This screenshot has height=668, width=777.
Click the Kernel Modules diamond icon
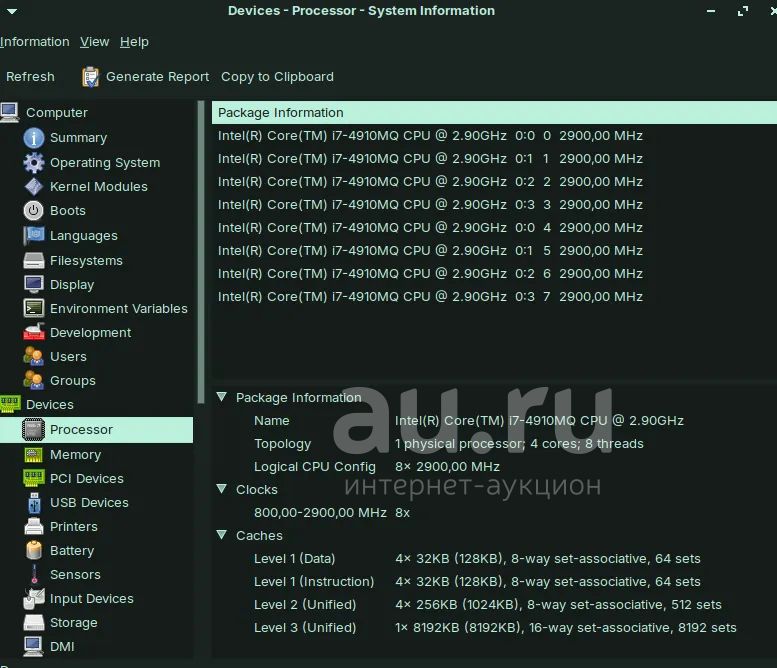coord(34,186)
